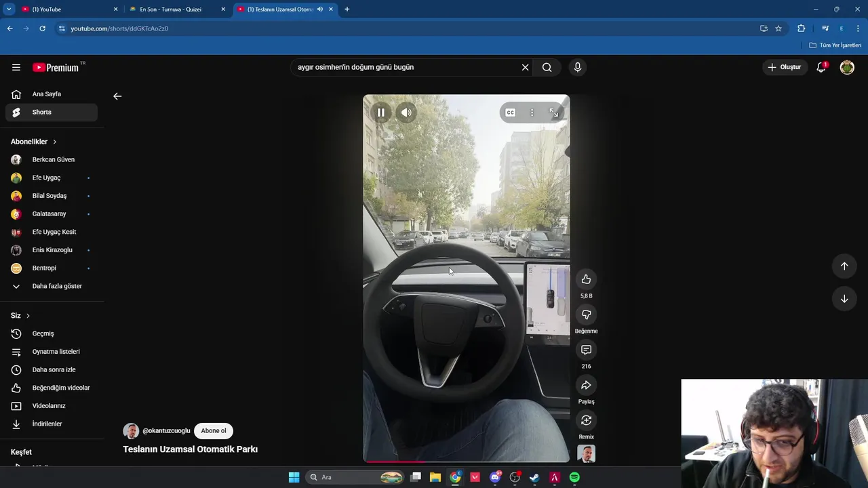Open Galatasaray subscription channel

52,214
